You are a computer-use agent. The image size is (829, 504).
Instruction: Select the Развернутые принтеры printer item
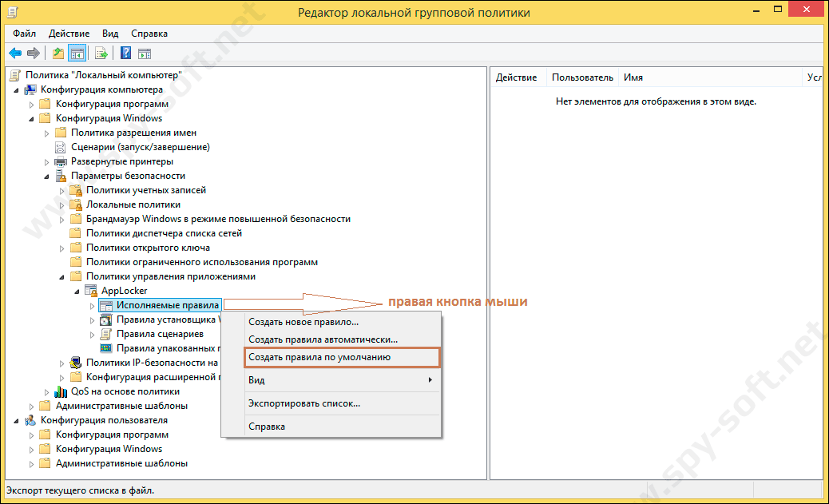coord(111,161)
